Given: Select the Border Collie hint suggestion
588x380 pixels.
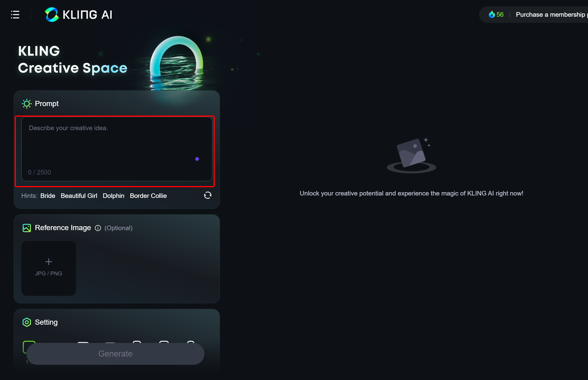Looking at the screenshot, I should (148, 196).
